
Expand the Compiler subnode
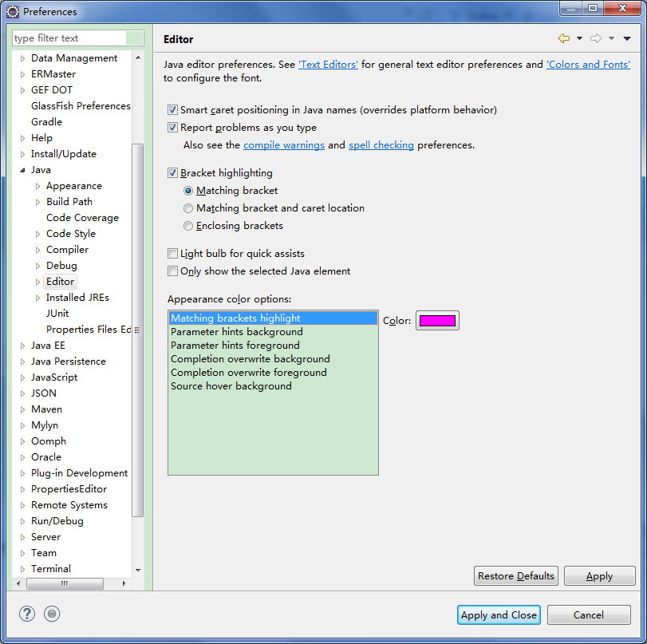click(x=38, y=250)
